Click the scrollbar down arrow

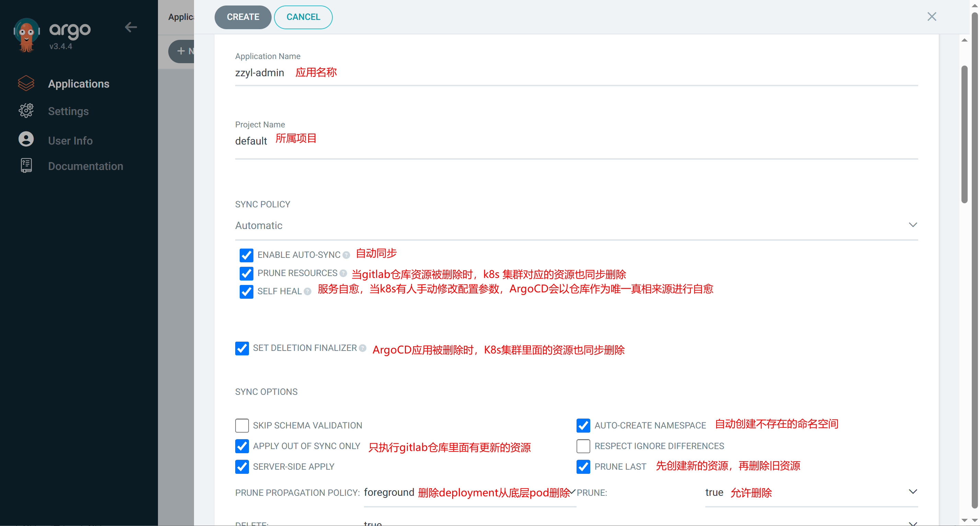[965, 520]
